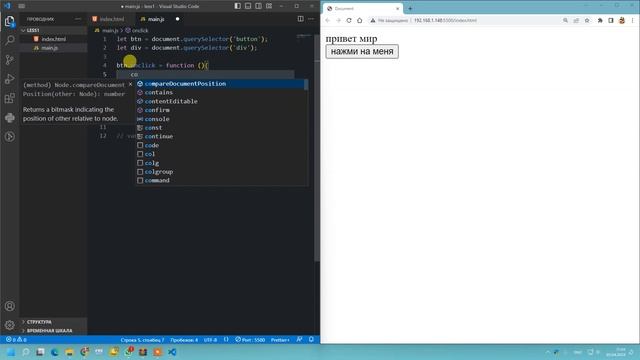The height and width of the screenshot is (360, 640).
Task: Open the browser three-dot menu
Action: [633, 20]
